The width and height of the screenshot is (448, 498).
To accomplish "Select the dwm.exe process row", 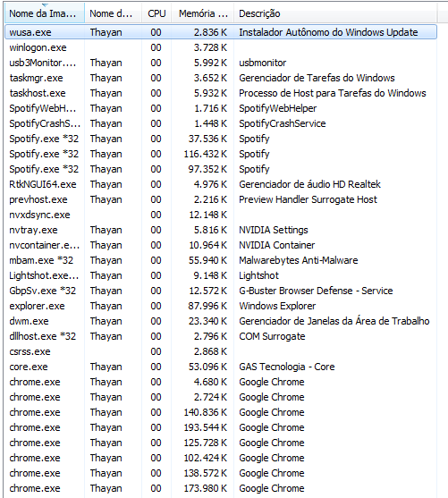I will (x=221, y=321).
